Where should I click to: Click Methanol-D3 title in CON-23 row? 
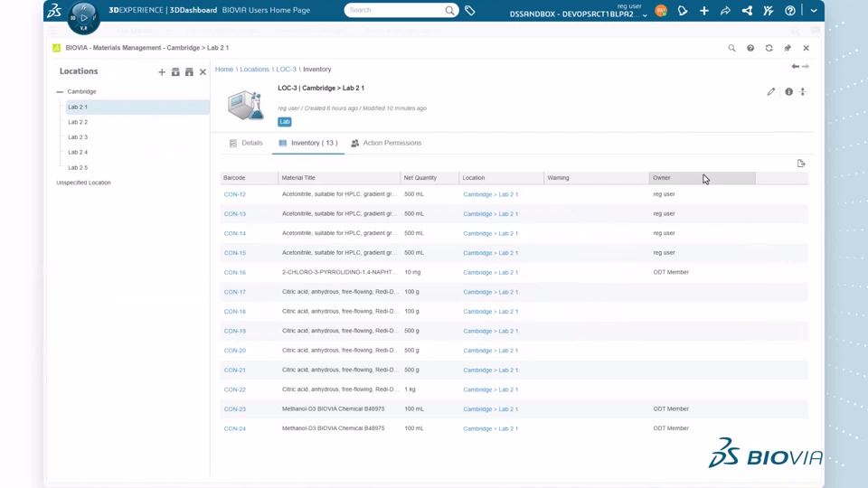pyautogui.click(x=334, y=408)
